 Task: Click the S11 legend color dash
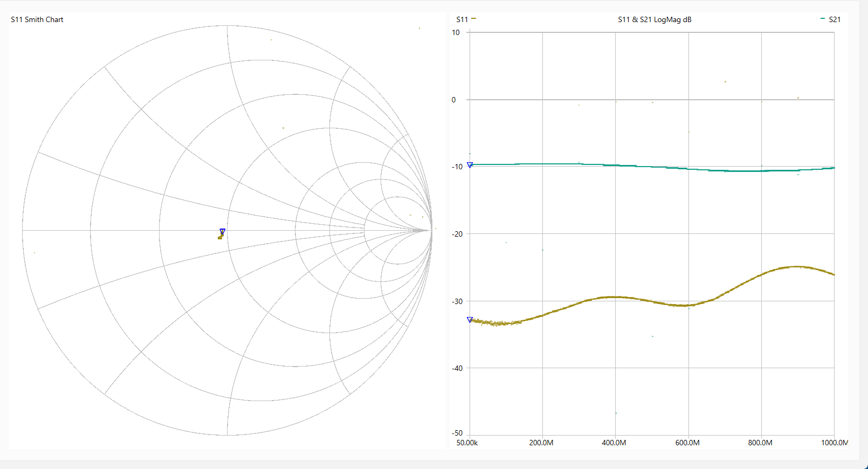473,19
